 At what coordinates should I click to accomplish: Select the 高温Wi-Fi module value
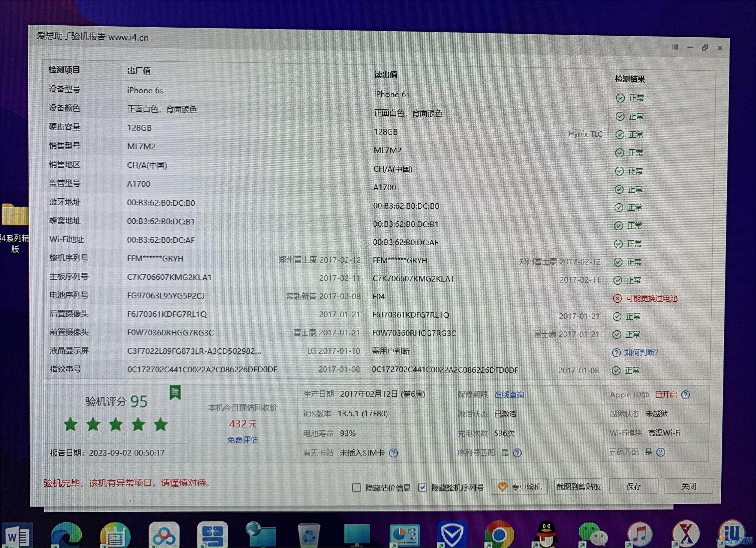pos(664,433)
